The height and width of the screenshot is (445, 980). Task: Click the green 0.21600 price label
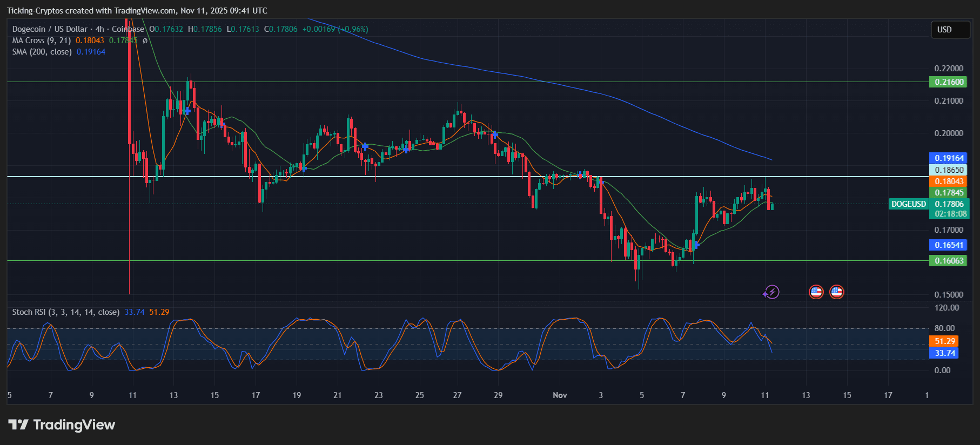(949, 82)
